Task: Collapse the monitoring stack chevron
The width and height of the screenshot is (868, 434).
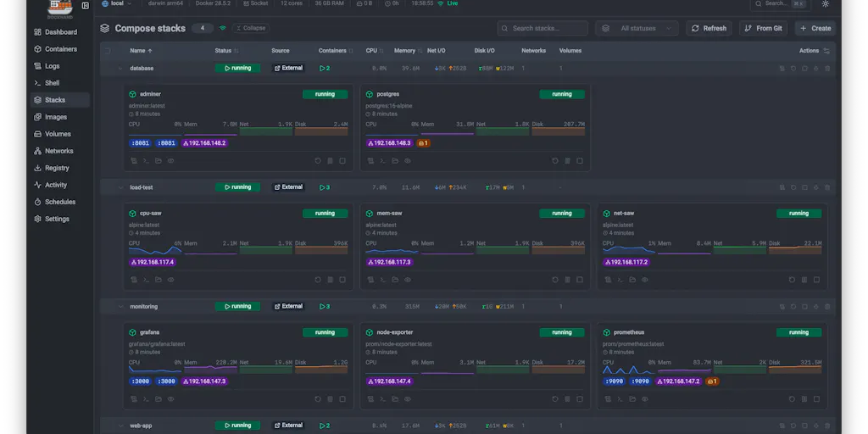Action: click(120, 307)
